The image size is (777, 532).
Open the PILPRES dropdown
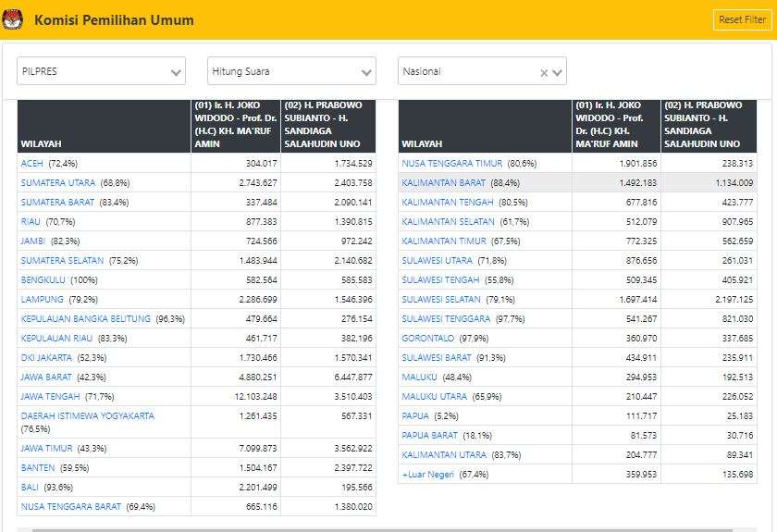coord(101,71)
